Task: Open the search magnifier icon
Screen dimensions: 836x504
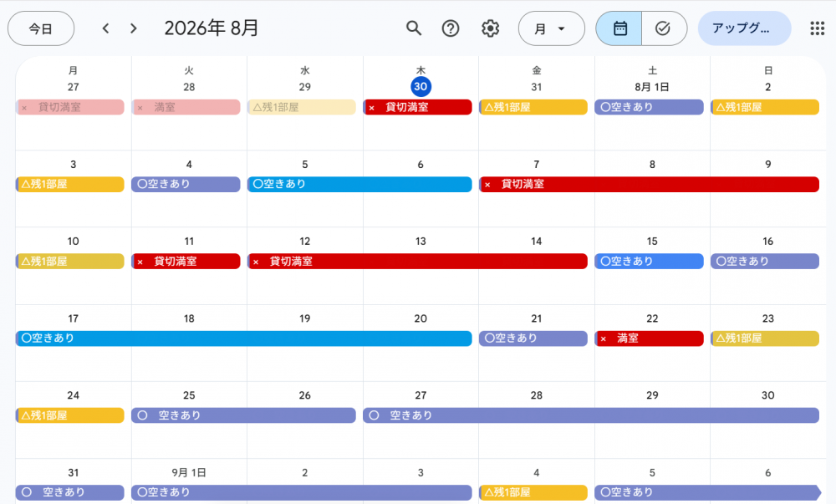Action: [414, 28]
